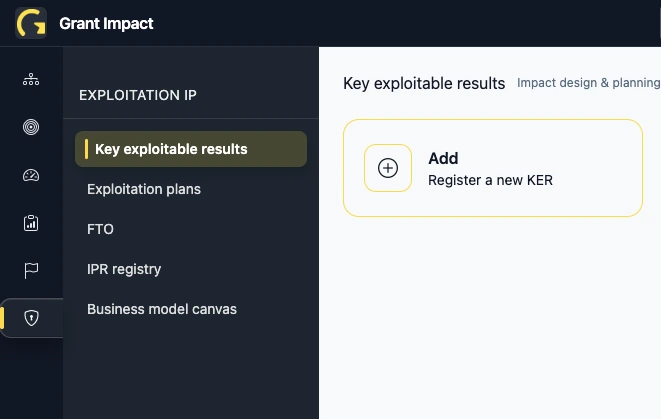Open the IPR registry item

pyautogui.click(x=124, y=269)
